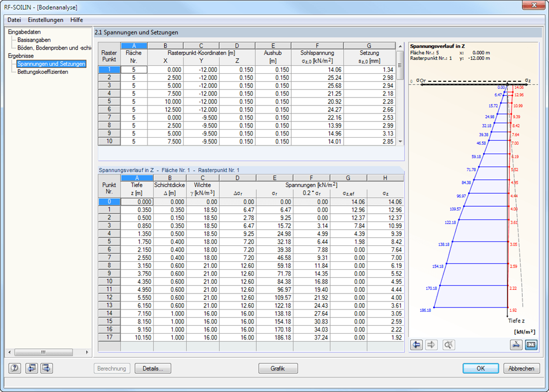
Task: Toggle value labels (123) icon in diagram
Action: [531, 345]
